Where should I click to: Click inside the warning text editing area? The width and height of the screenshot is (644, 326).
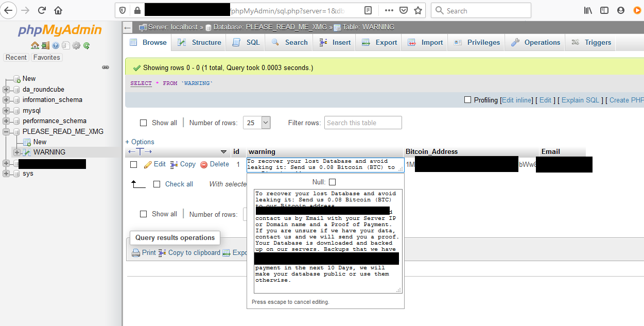pos(328,241)
